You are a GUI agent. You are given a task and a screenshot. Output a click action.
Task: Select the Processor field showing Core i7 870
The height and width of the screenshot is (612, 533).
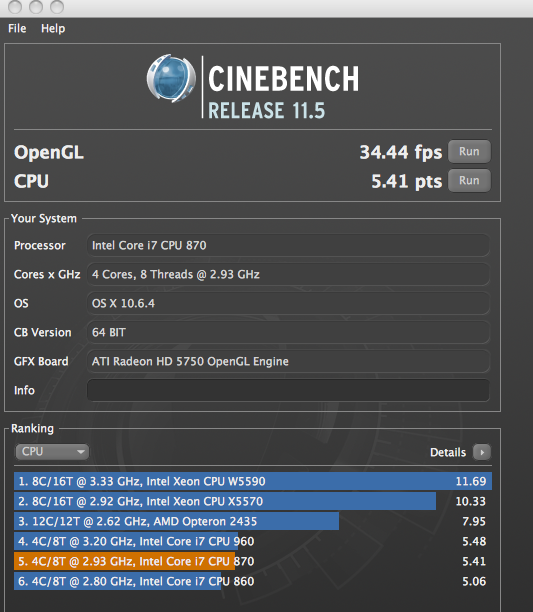[288, 245]
